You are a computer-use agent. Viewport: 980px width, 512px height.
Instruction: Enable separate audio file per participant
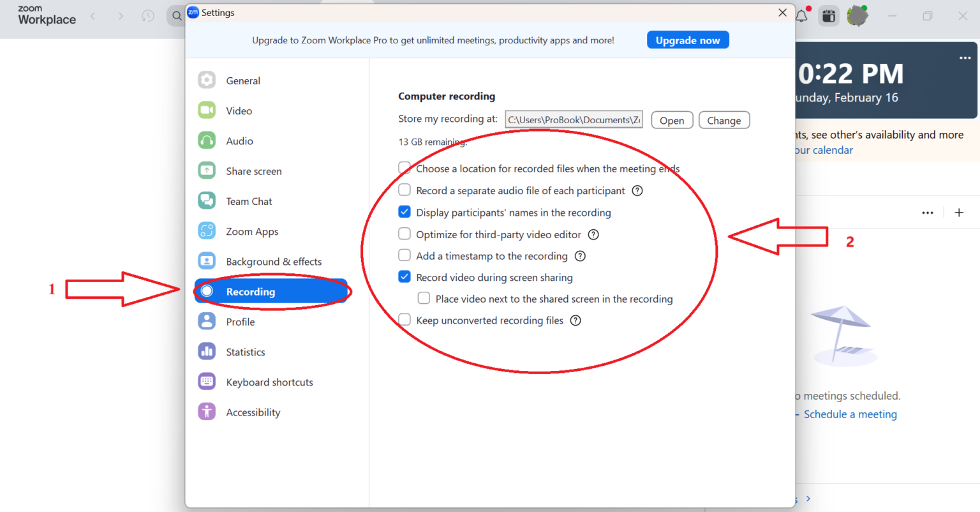click(405, 190)
